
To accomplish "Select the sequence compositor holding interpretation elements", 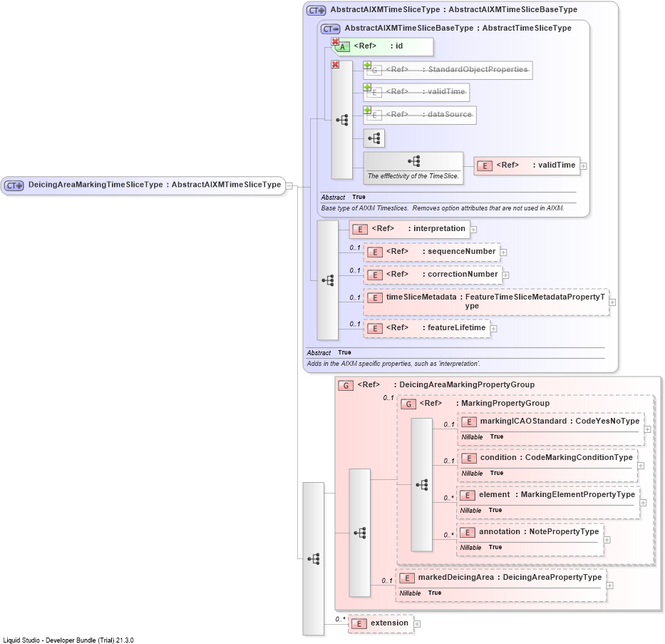I will pyautogui.click(x=328, y=280).
